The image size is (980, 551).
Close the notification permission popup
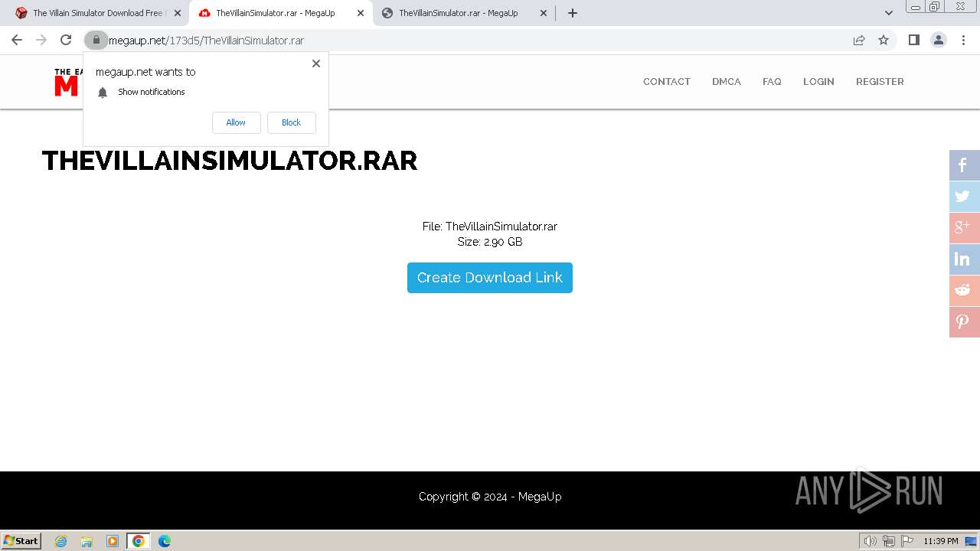pyautogui.click(x=316, y=64)
